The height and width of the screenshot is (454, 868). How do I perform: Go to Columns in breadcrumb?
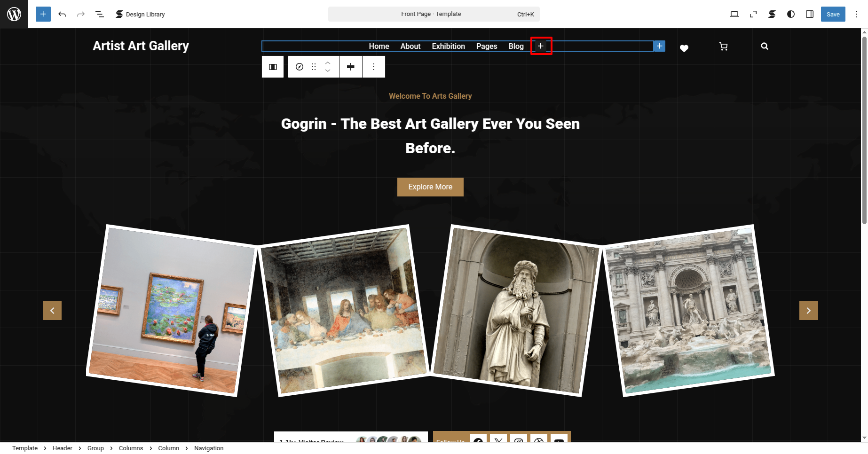point(131,448)
